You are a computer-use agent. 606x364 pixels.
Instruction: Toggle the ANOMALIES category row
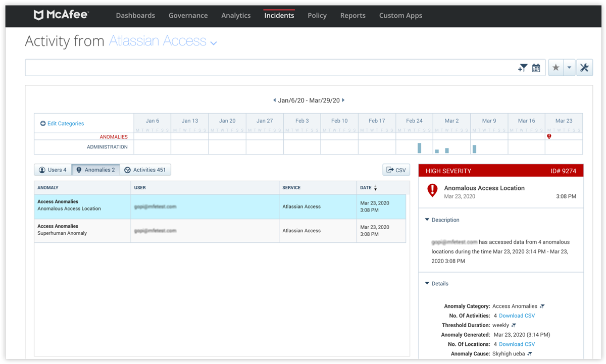[114, 136]
